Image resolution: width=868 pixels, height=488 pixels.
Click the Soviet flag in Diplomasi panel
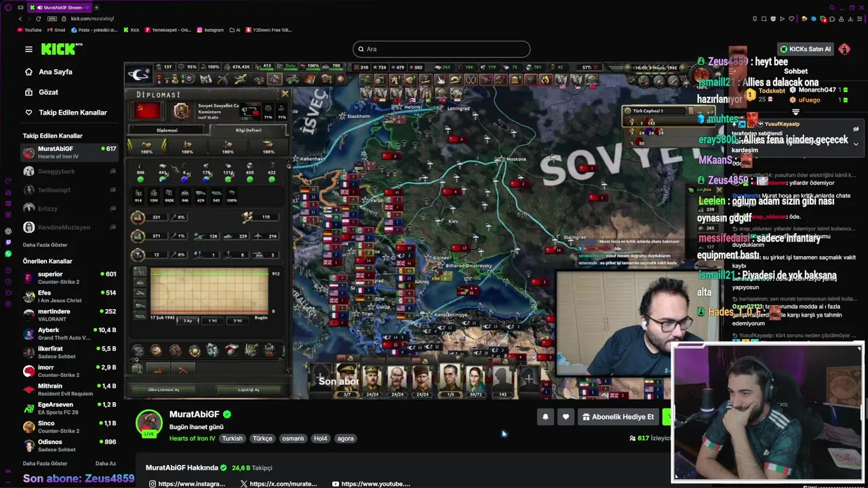coord(146,110)
